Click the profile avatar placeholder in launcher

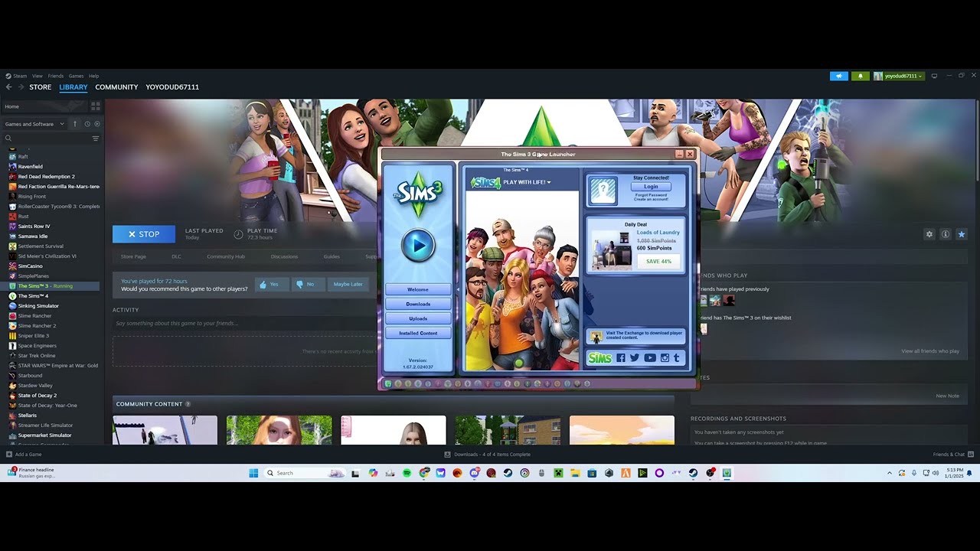(x=603, y=191)
